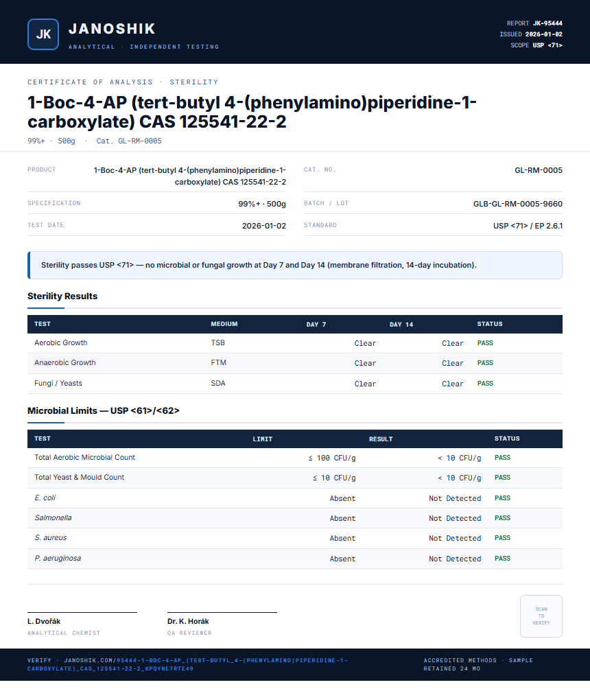
Task: Click PASS status for P. aeruginosa
Action: pos(502,559)
